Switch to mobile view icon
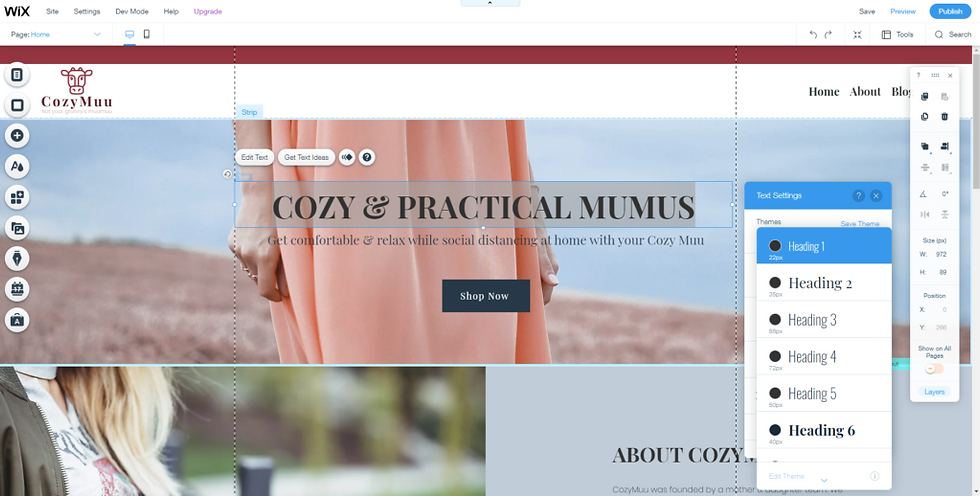This screenshot has height=496, width=980. [147, 34]
